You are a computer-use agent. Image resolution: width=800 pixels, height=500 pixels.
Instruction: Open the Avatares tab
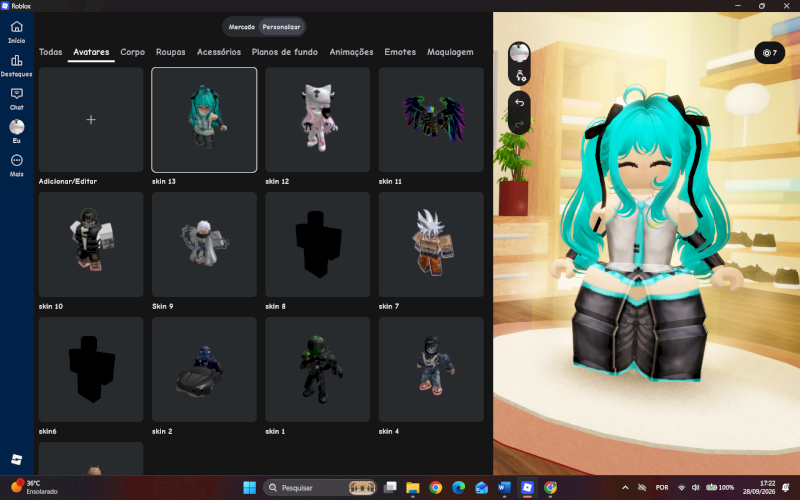click(x=91, y=52)
